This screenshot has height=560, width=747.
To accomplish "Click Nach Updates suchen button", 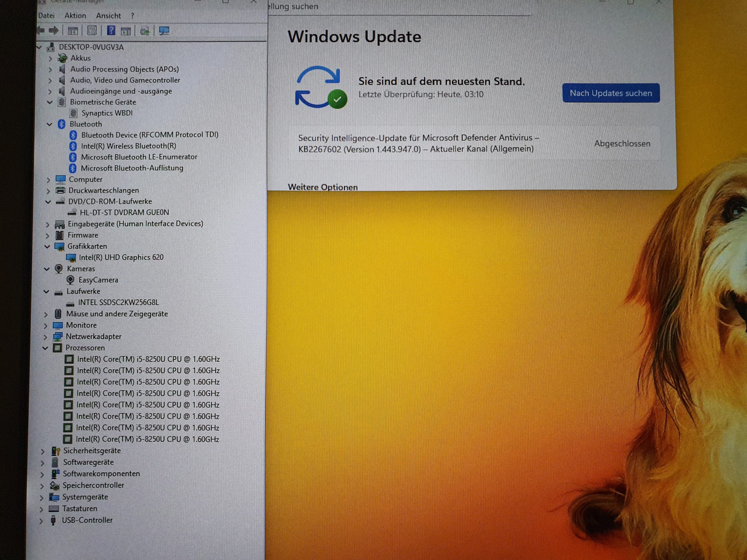I will 610,93.
